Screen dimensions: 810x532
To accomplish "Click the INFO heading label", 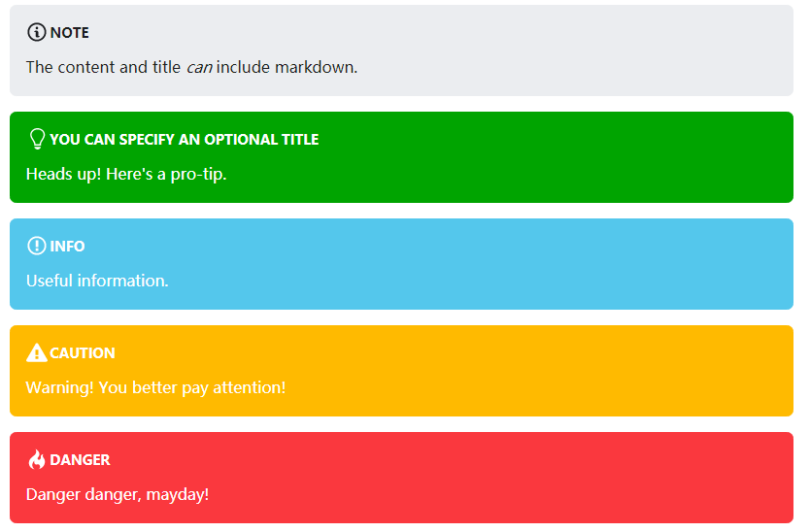I will tap(67, 247).
